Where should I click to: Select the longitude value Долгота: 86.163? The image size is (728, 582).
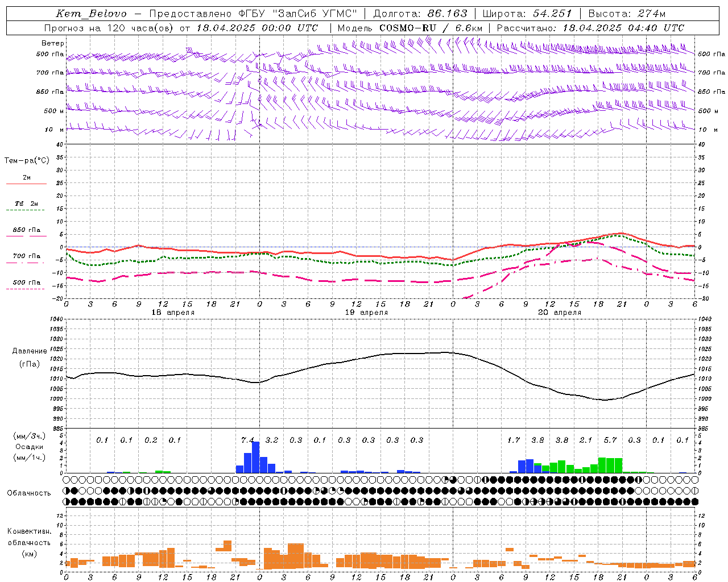click(420, 14)
